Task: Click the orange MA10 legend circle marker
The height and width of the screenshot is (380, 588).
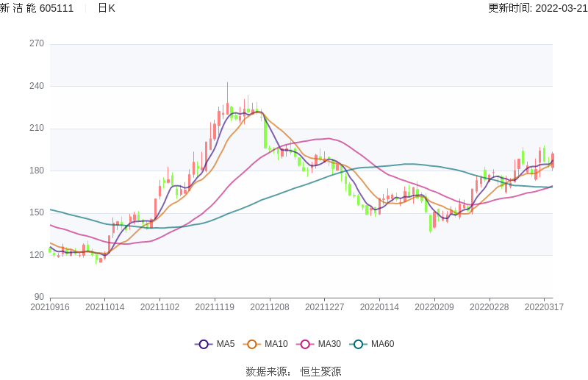Action: [252, 344]
